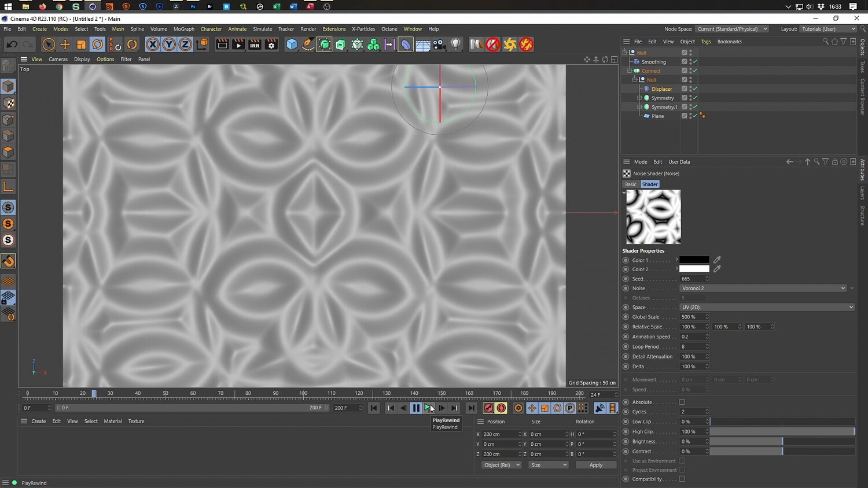Open the viewport Cameras menu
The width and height of the screenshot is (868, 488).
[58, 60]
